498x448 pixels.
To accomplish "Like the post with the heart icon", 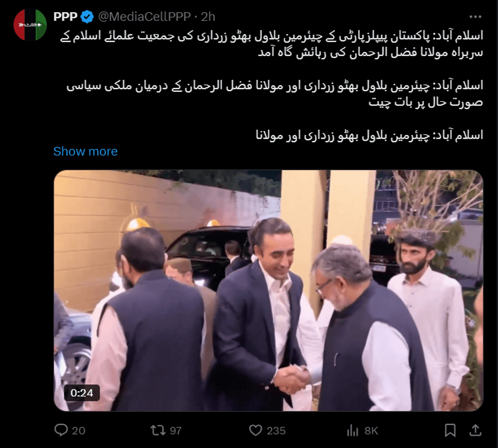I will click(x=255, y=430).
